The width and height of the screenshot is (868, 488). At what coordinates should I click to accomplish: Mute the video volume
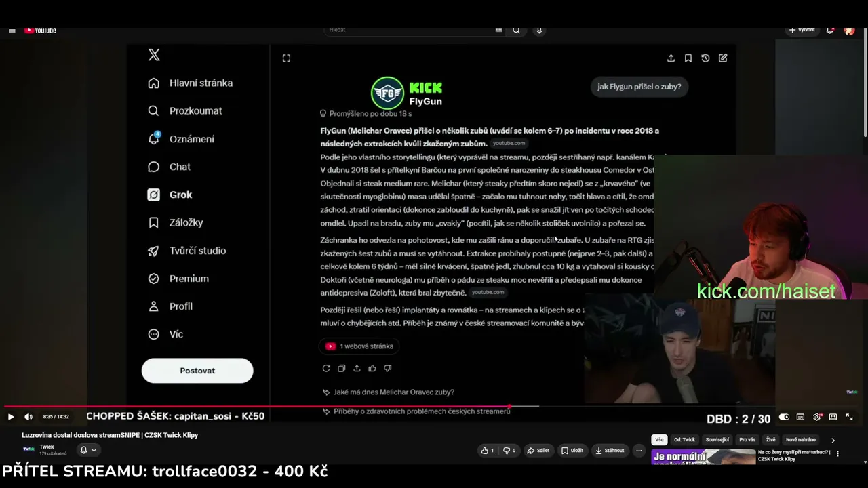(28, 417)
